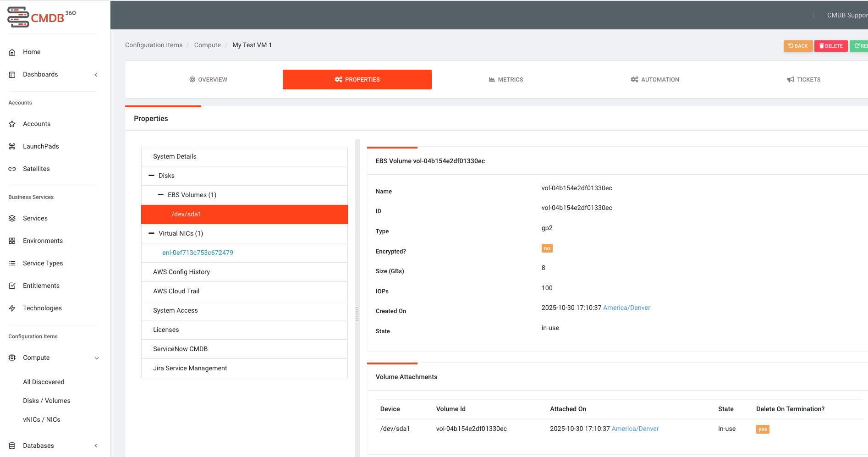
Task: Click the Satellites link icon
Action: tap(12, 169)
